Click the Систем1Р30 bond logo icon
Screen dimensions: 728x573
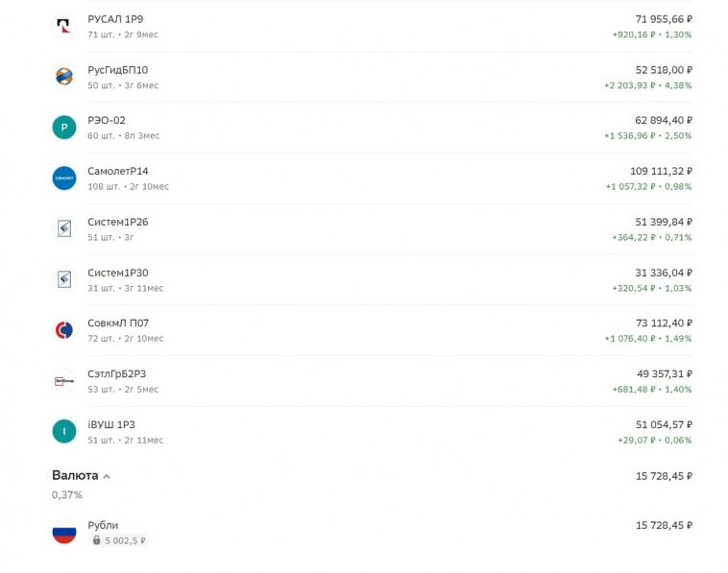63,280
